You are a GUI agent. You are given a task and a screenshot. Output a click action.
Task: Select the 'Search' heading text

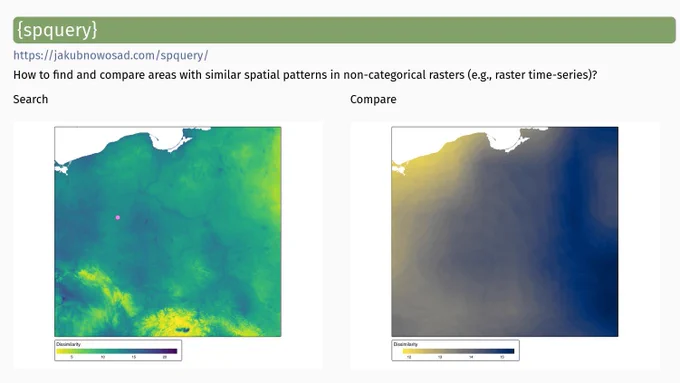tap(30, 99)
